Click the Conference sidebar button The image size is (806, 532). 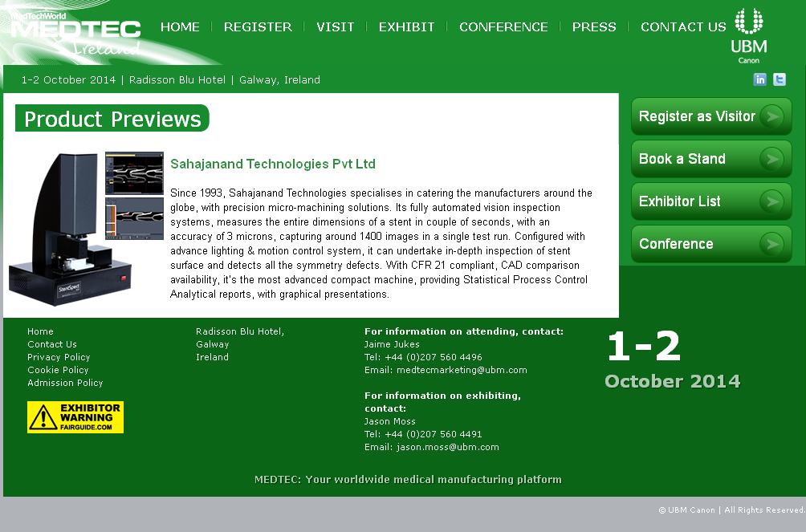point(711,244)
